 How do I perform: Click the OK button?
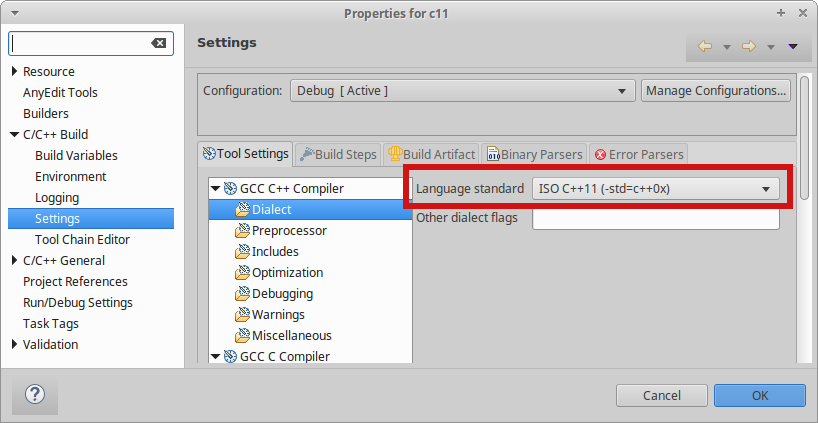759,395
